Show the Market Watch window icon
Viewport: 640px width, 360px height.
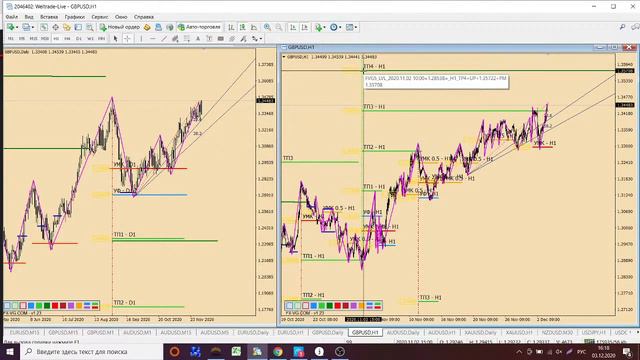coord(44,27)
